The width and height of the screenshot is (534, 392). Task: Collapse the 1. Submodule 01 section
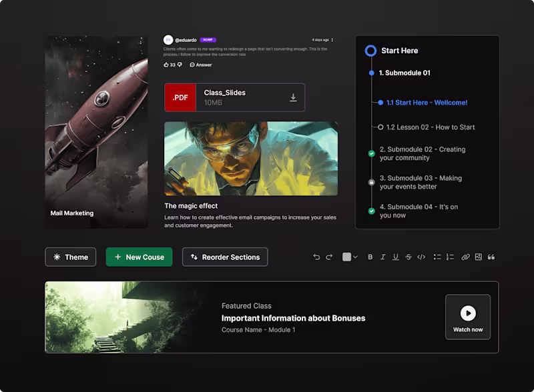405,73
